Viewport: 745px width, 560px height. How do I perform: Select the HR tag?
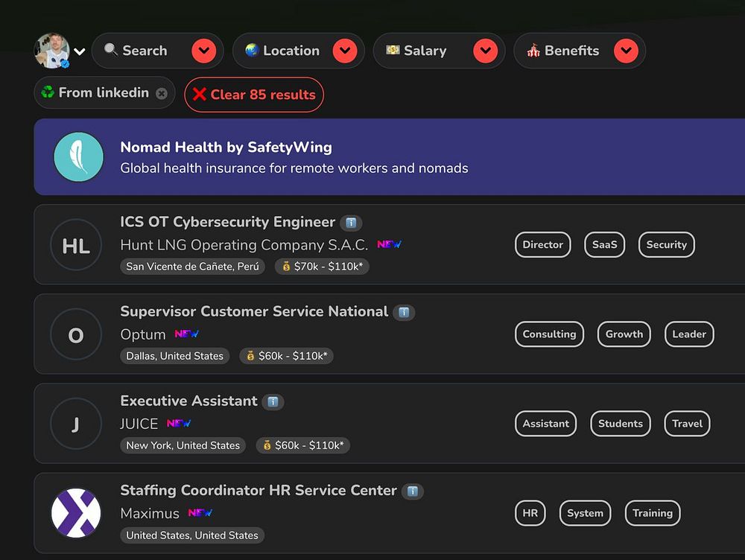[530, 513]
